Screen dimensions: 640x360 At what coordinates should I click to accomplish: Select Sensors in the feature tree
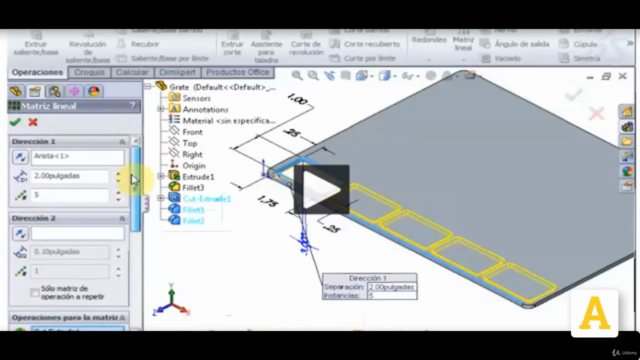[190, 98]
